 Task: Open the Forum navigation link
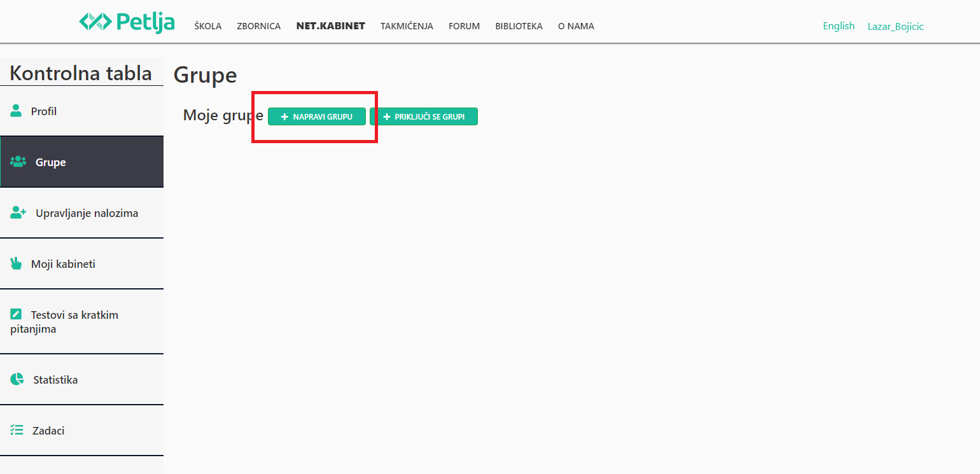[x=464, y=26]
